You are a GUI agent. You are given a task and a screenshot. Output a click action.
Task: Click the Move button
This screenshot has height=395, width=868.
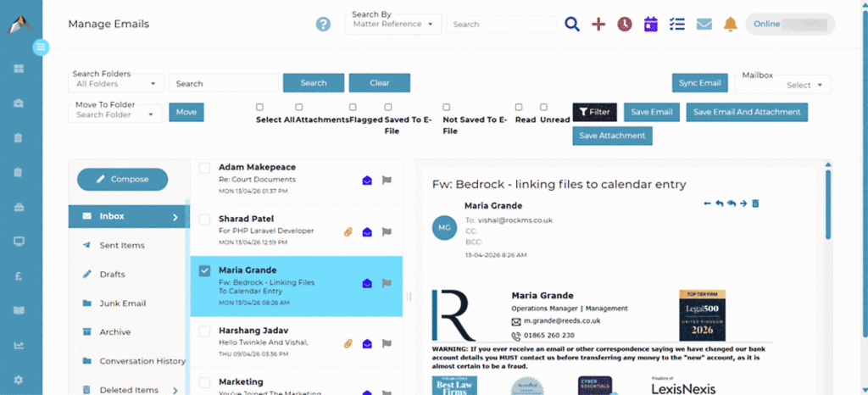pyautogui.click(x=186, y=112)
